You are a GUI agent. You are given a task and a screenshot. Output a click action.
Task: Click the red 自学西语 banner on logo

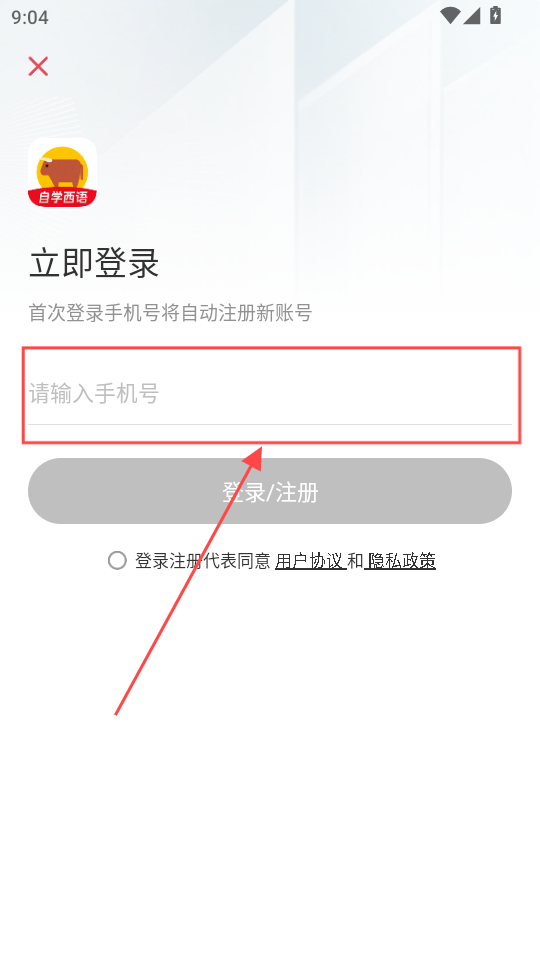coord(62,197)
